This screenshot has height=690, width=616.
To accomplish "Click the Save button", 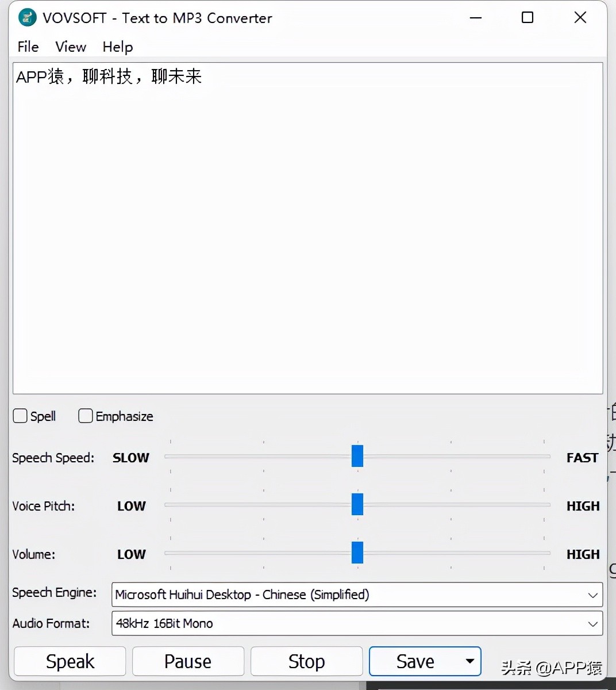I will click(x=415, y=661).
